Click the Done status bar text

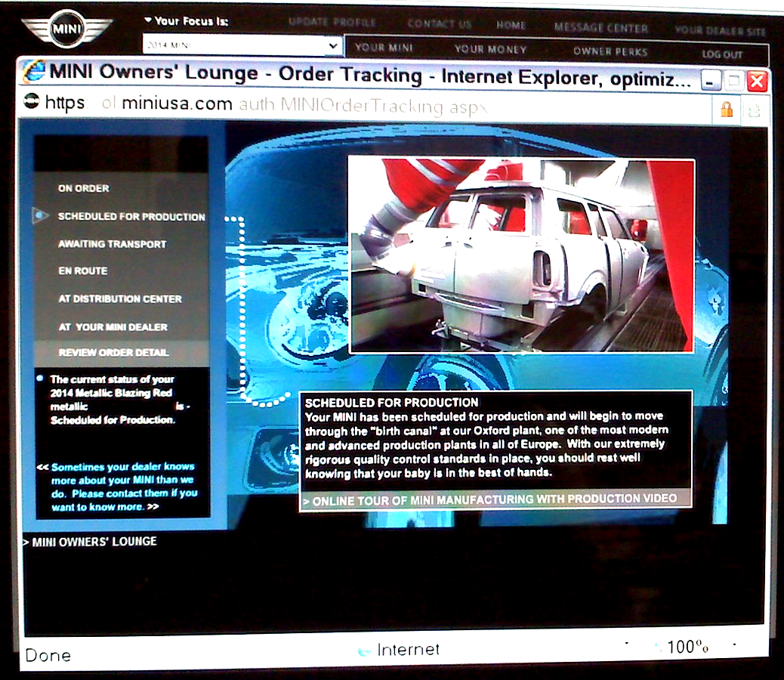[48, 655]
